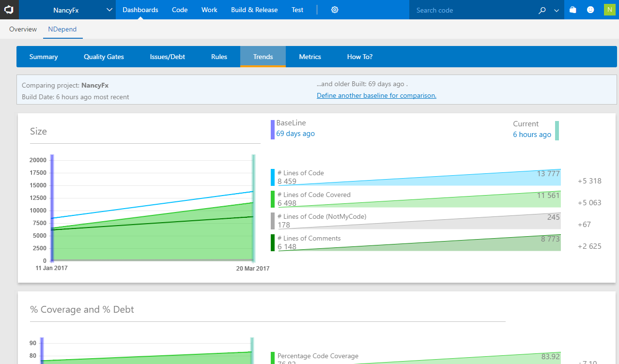Viewport: 619px width, 364px height.
Task: Open the search magnifier icon
Action: [x=542, y=10]
